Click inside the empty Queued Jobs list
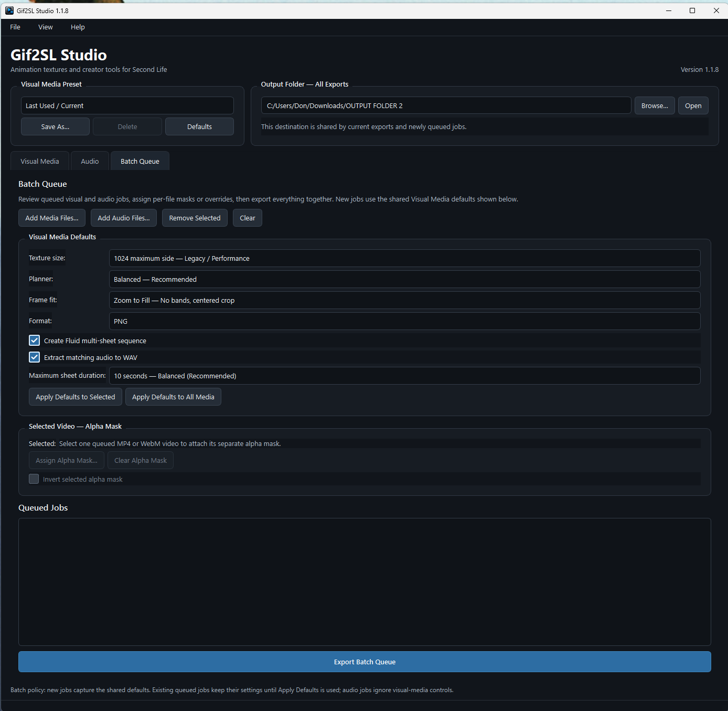 click(365, 582)
